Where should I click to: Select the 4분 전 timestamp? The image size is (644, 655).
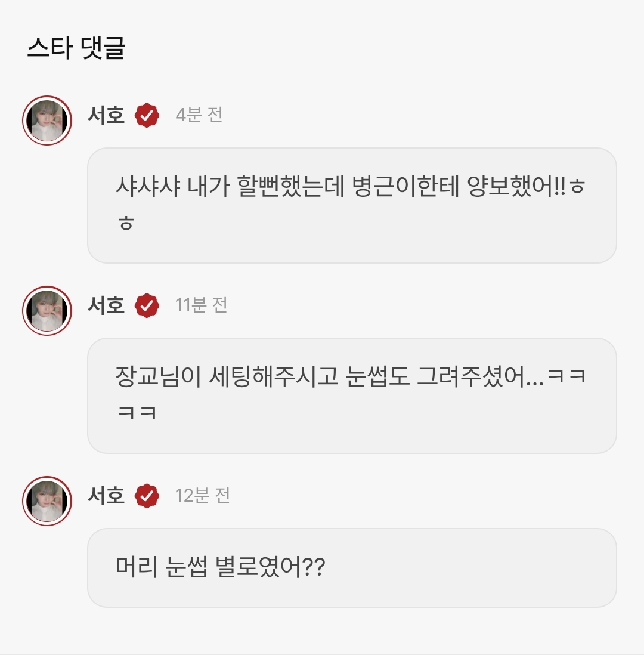(x=199, y=115)
